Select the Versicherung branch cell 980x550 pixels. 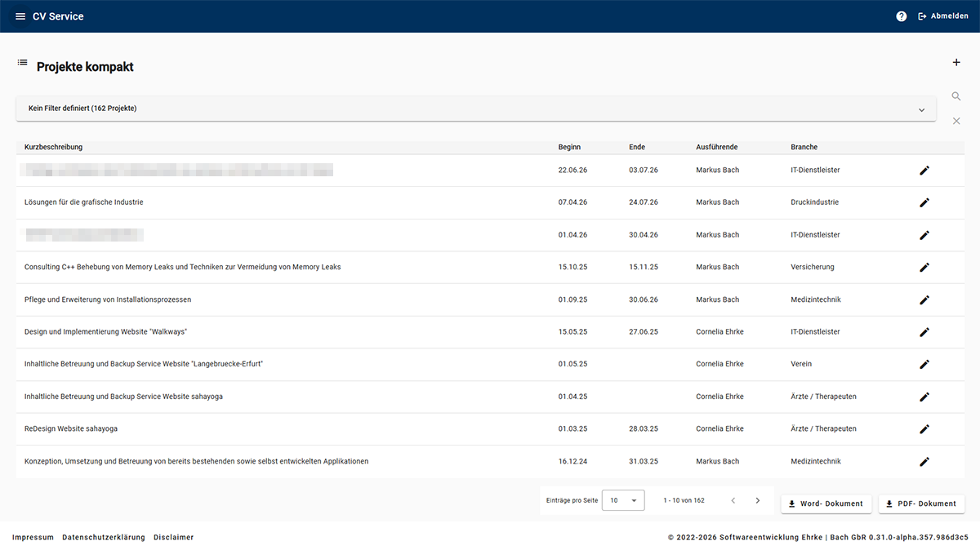coord(813,267)
